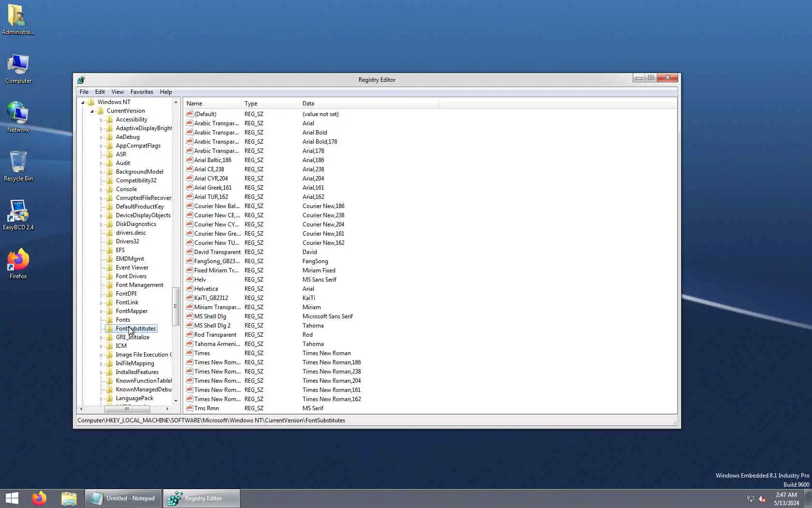Open the Edit menu
The width and height of the screenshot is (812, 508).
[x=100, y=92]
